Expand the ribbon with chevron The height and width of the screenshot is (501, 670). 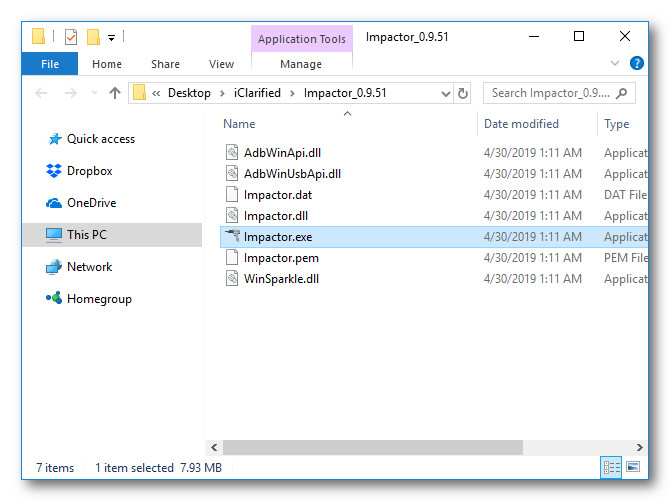click(x=615, y=63)
